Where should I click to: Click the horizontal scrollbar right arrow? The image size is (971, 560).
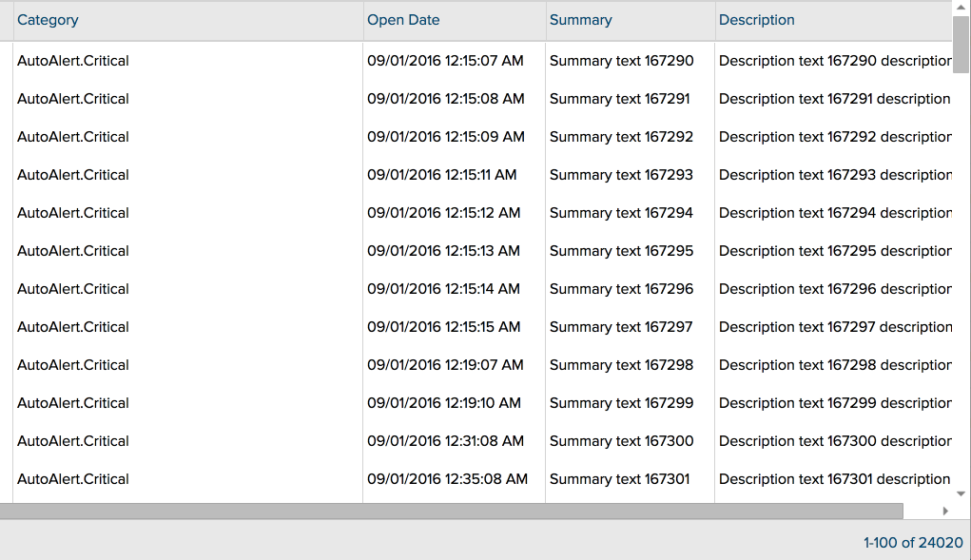tap(944, 511)
